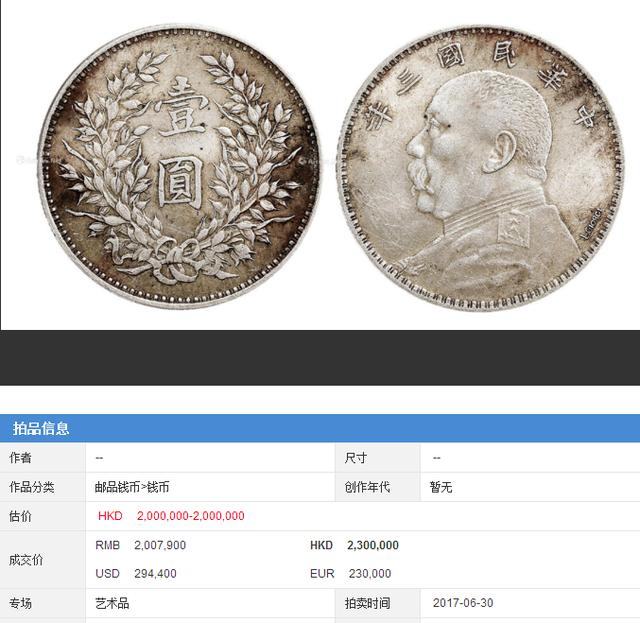Select the bold HKD 2,300,000 price
The image size is (640, 623).
[354, 545]
